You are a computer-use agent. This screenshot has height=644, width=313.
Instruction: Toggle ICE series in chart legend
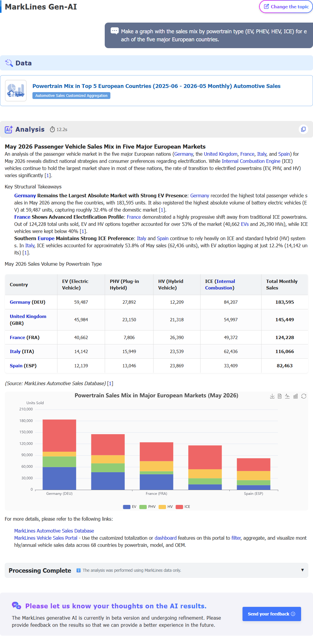(183, 507)
